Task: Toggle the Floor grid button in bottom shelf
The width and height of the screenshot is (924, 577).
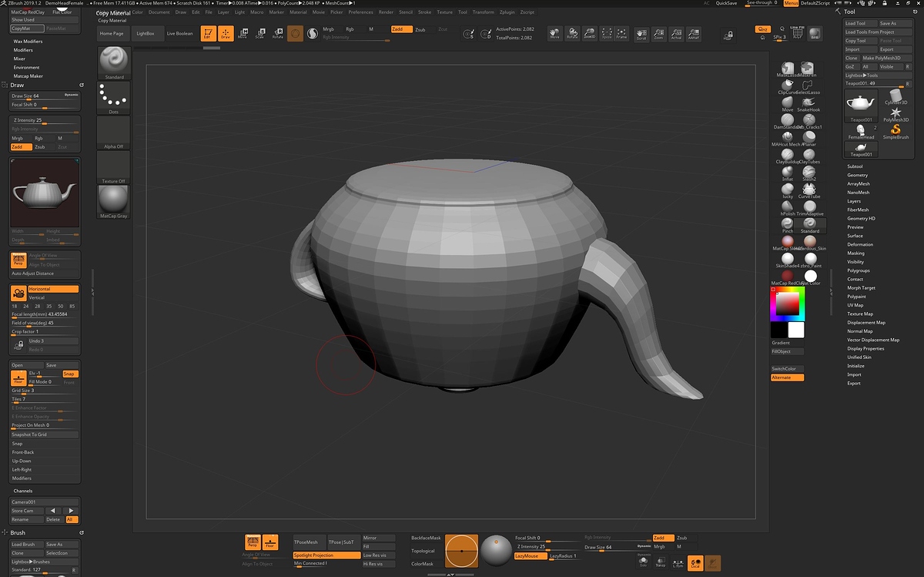Action: coord(269,542)
